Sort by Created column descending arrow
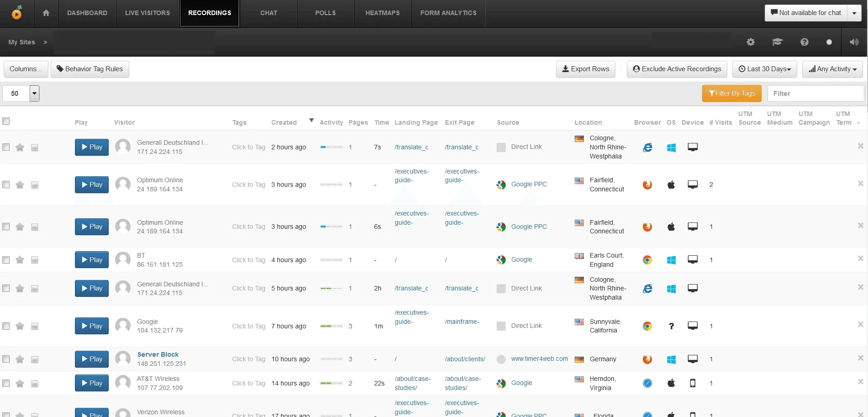Image resolution: width=868 pixels, height=417 pixels. coord(312,121)
